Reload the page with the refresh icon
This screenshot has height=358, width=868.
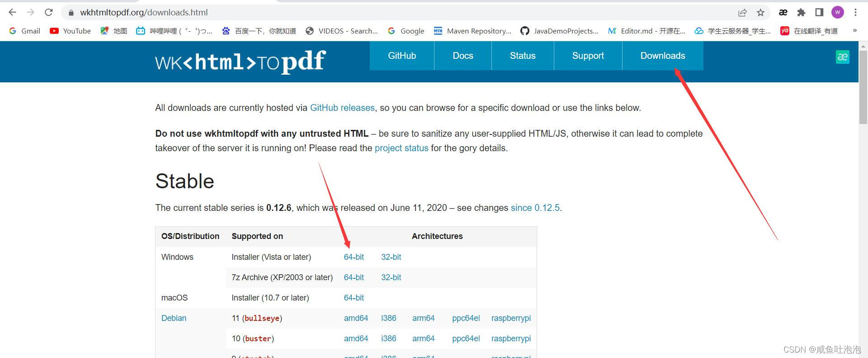coord(49,12)
